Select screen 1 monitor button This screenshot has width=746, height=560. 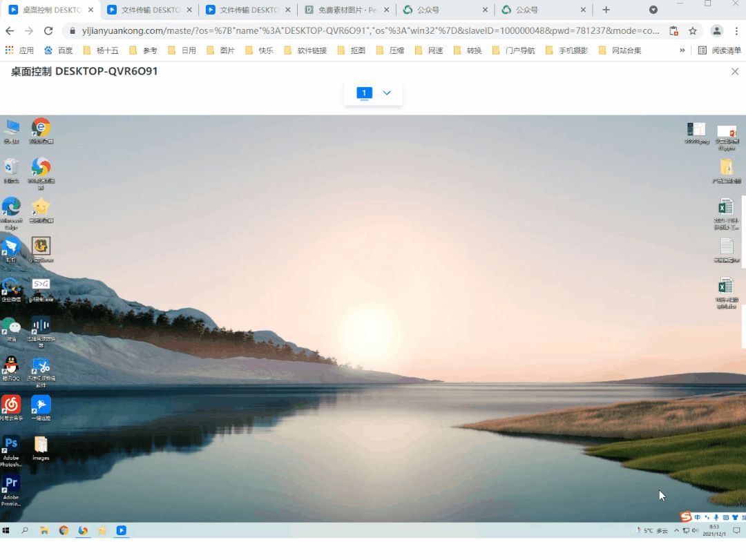[364, 93]
